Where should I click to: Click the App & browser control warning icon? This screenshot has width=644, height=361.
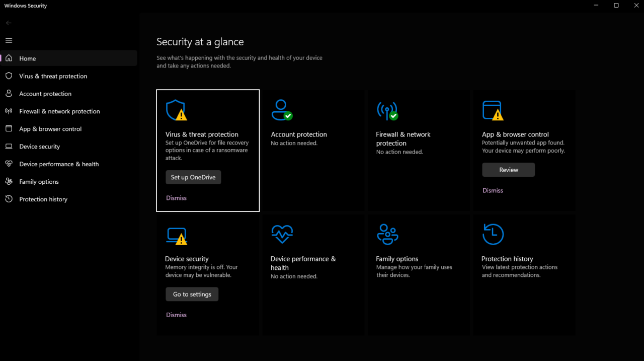[x=493, y=110]
